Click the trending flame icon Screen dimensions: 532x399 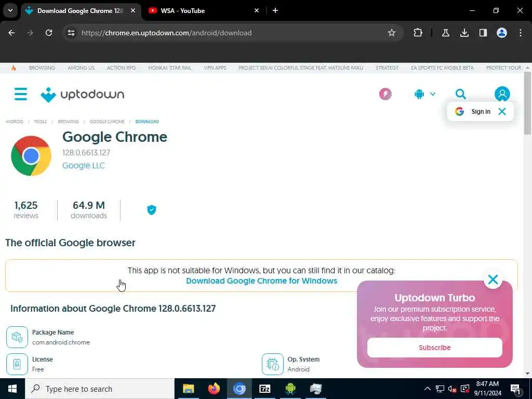14,68
